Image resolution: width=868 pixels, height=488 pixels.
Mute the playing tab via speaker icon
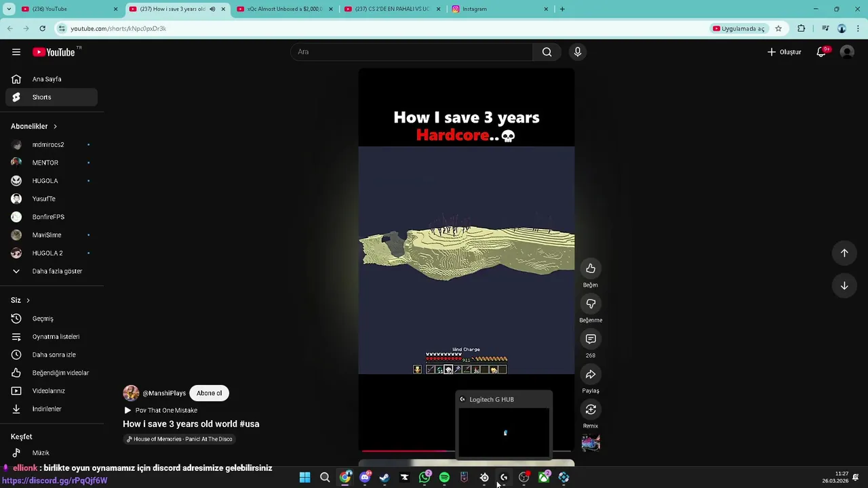coord(212,9)
